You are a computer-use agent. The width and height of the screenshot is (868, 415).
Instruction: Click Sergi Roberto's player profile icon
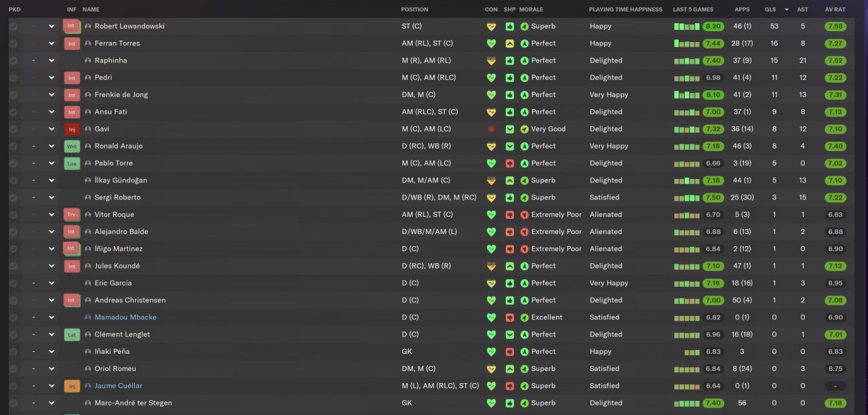pos(88,197)
